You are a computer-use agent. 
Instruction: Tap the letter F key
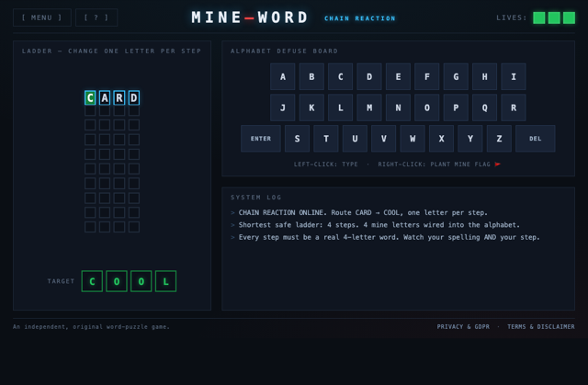426,77
